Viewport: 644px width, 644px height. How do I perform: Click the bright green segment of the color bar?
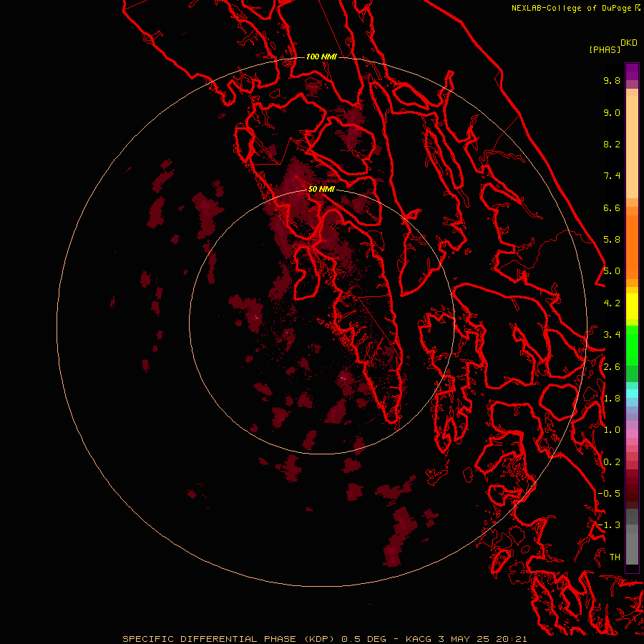tap(632, 345)
